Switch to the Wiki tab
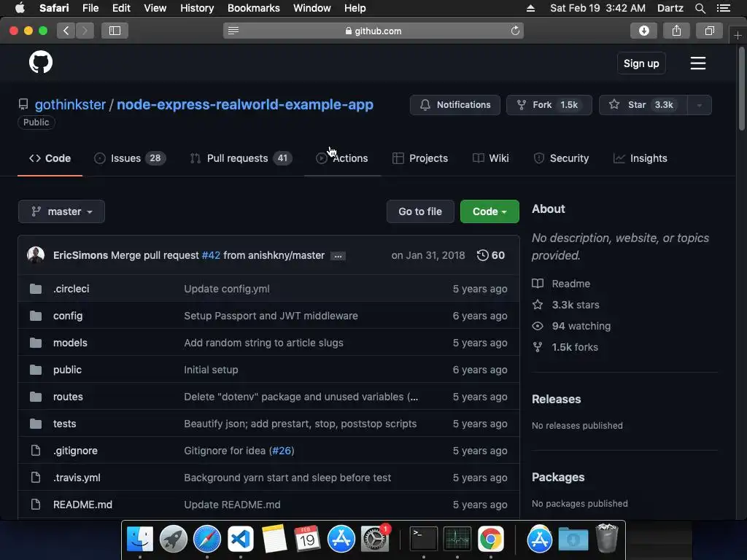Image resolution: width=747 pixels, height=560 pixels. click(x=491, y=158)
